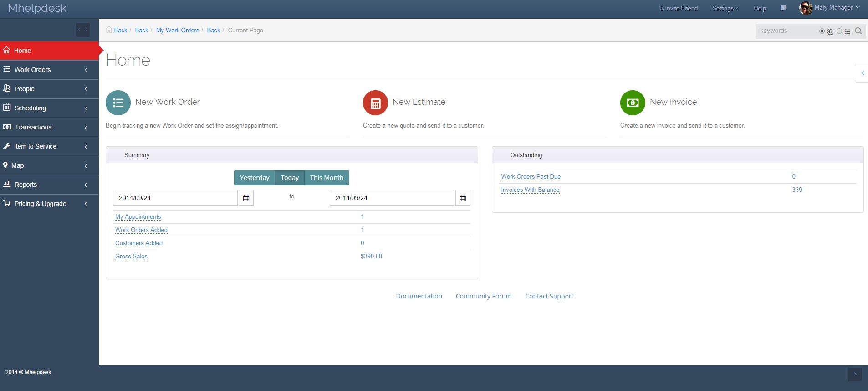Click the scroll-to-top arrow button
The width and height of the screenshot is (868, 391).
(854, 375)
